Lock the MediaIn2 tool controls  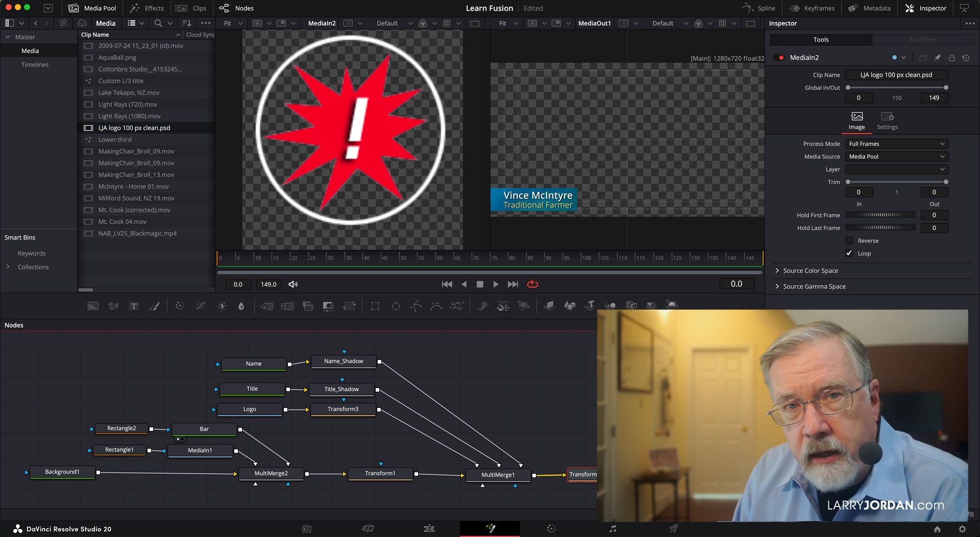click(x=951, y=58)
